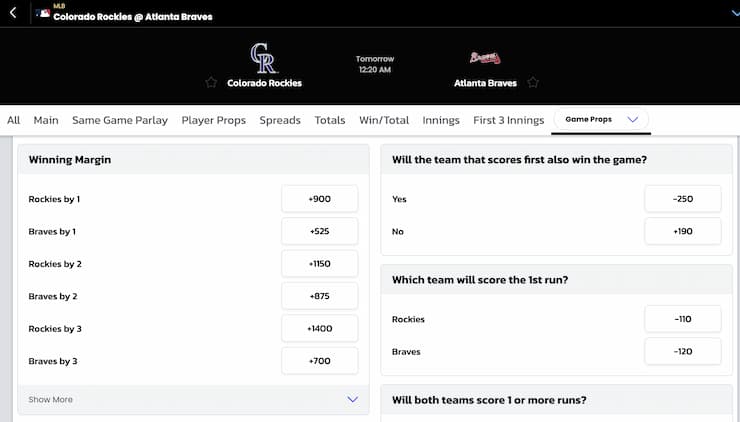Pick Rockies to score 1st run -110
This screenshot has width=740, height=422.
click(683, 319)
